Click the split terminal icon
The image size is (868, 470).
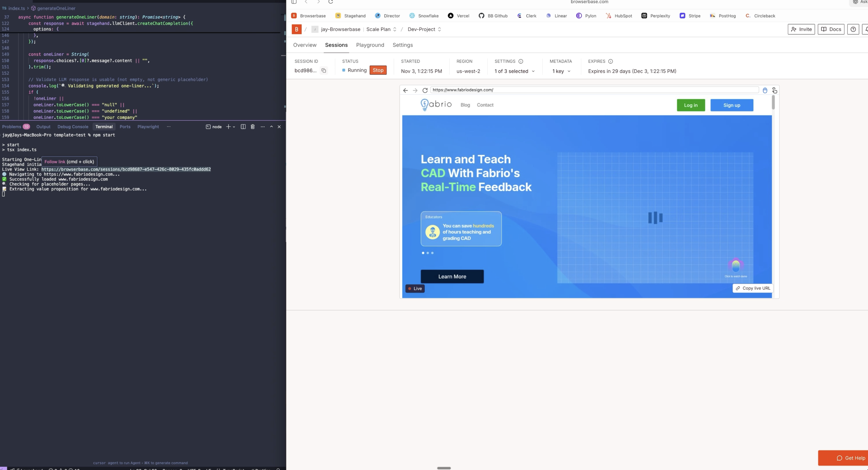pos(243,127)
